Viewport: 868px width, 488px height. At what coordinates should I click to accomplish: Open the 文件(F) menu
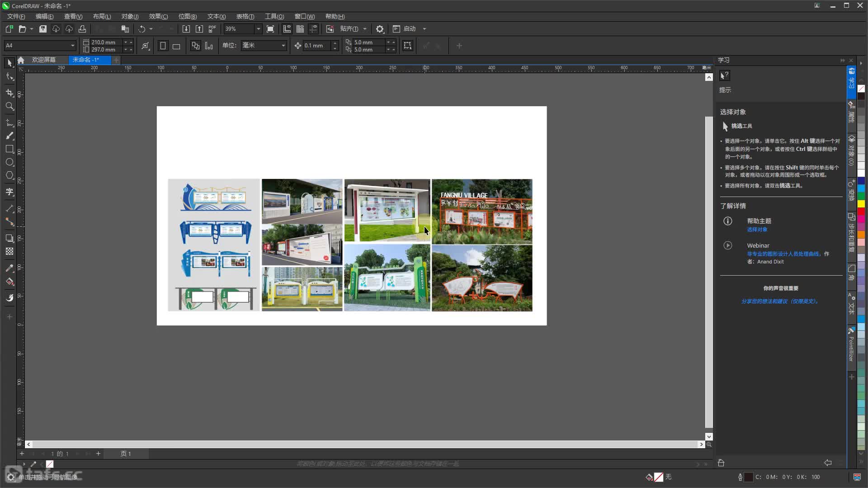[16, 16]
